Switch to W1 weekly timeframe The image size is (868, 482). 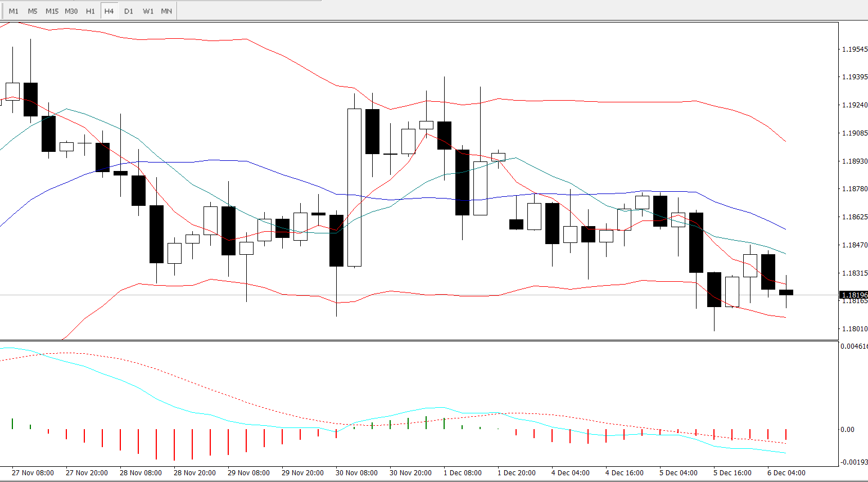coord(148,11)
